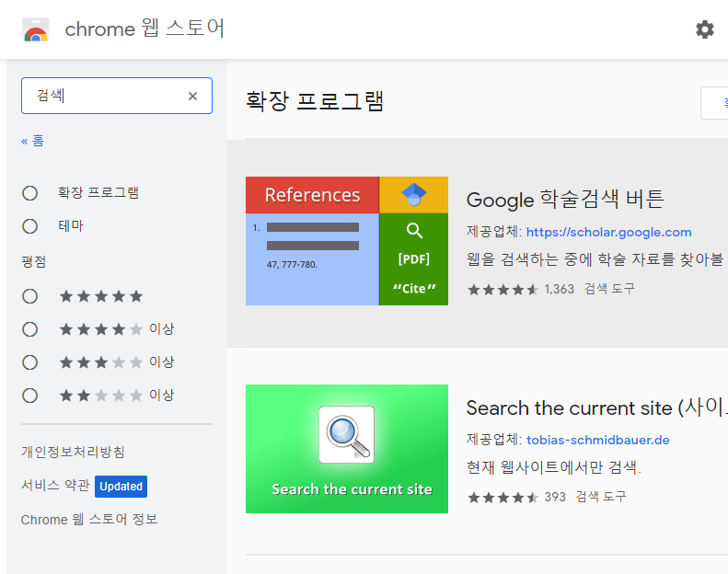Screen dimensions: 728x574
Task: Select the 테마 radio button
Action: 30,226
